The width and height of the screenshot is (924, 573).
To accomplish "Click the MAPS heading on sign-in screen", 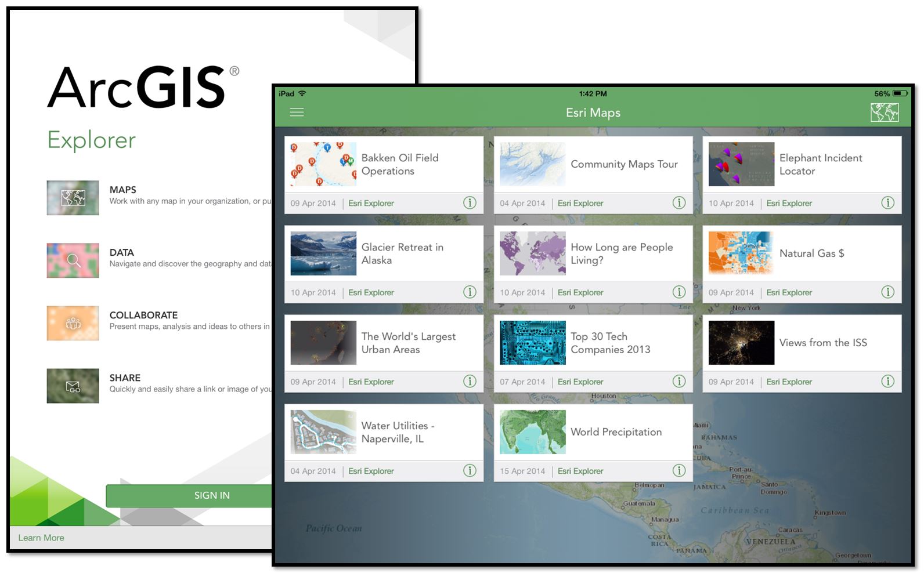I will 123,190.
